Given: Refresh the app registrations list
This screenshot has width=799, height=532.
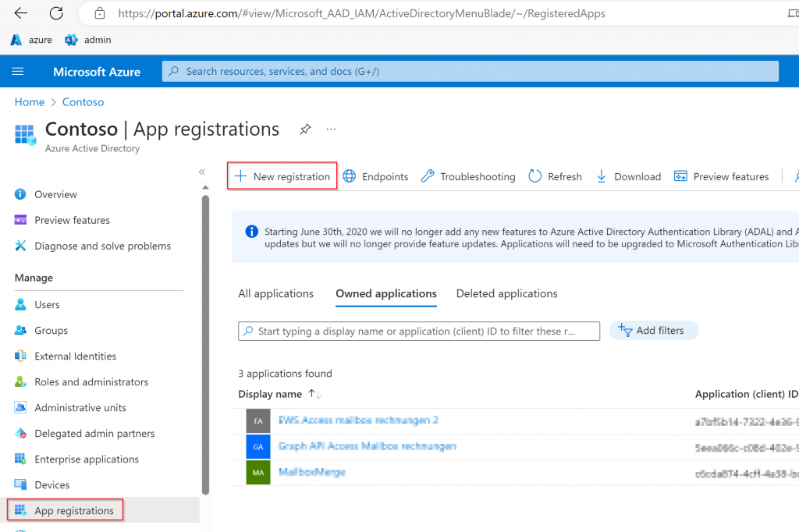Looking at the screenshot, I should (555, 176).
